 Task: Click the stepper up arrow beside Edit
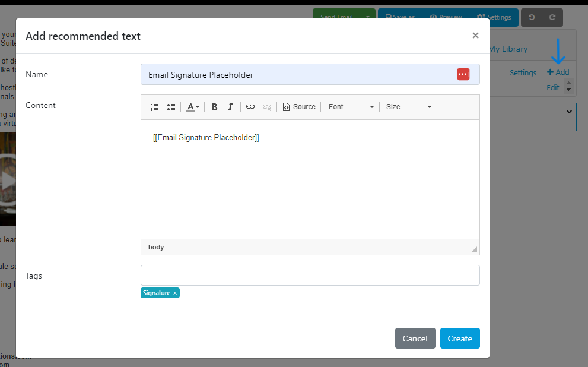[x=568, y=83]
